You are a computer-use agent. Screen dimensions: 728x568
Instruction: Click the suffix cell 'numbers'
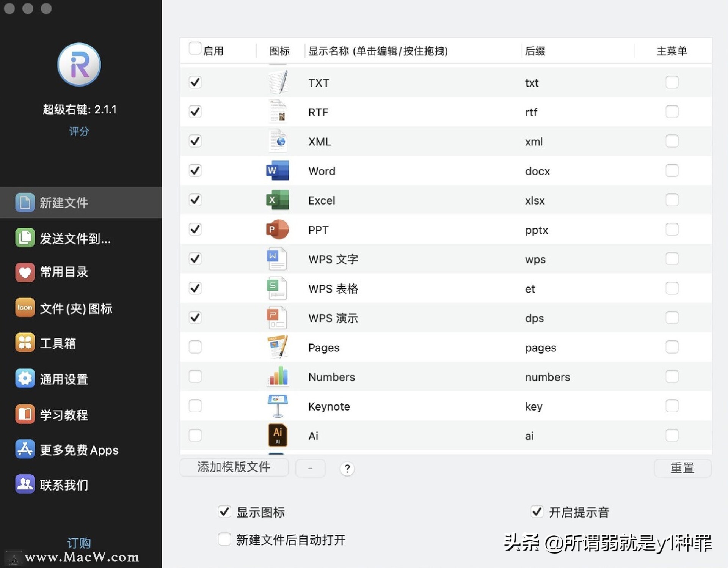tap(548, 377)
